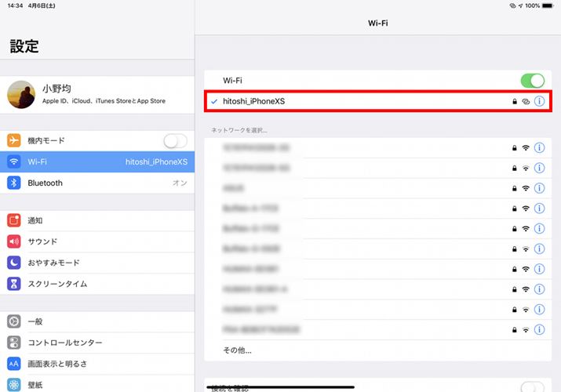The height and width of the screenshot is (392, 561).
Task: Tap the Sounds icon in sidebar
Action: (13, 241)
